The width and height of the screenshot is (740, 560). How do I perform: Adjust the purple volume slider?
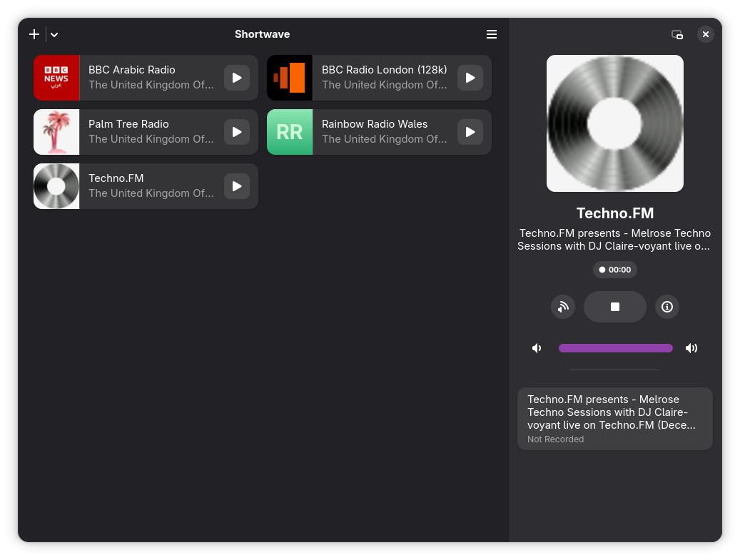point(615,348)
